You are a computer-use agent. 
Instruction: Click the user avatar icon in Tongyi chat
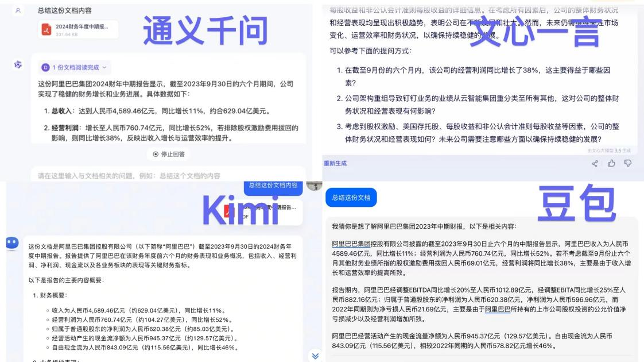[x=18, y=11]
